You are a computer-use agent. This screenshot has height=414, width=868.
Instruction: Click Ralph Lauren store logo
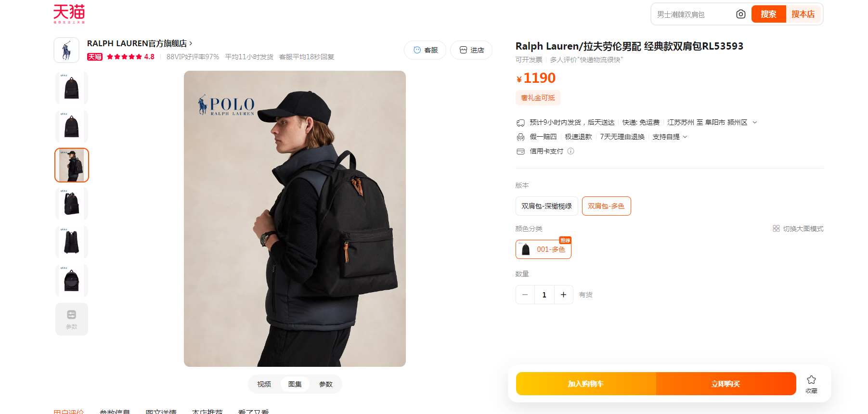click(x=66, y=50)
